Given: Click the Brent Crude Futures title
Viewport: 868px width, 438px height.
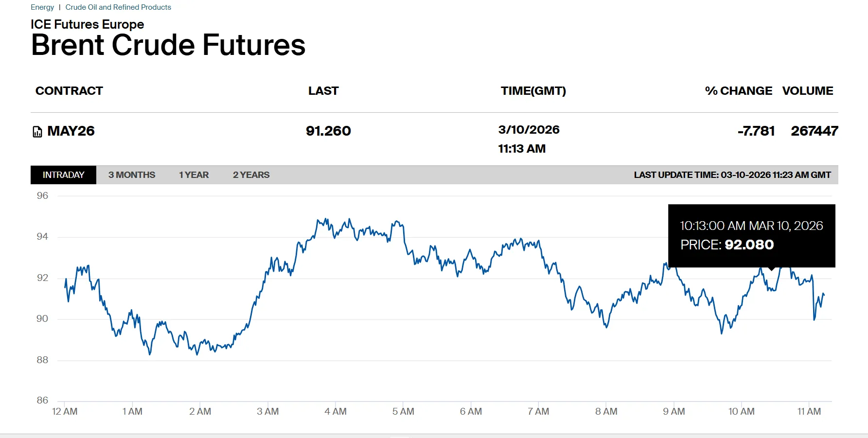Looking at the screenshot, I should point(168,45).
